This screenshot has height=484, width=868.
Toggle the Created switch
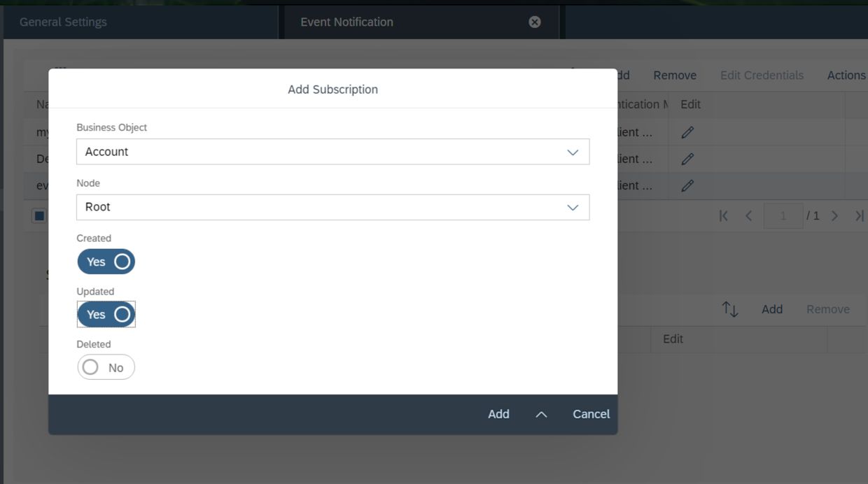pos(106,262)
